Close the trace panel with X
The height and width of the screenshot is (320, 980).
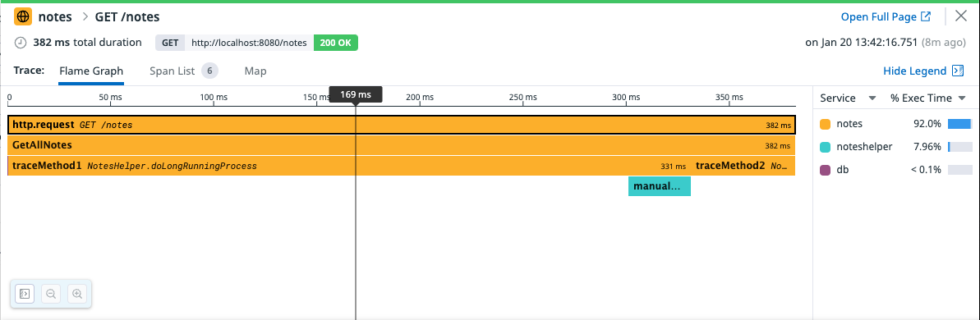[x=961, y=16]
